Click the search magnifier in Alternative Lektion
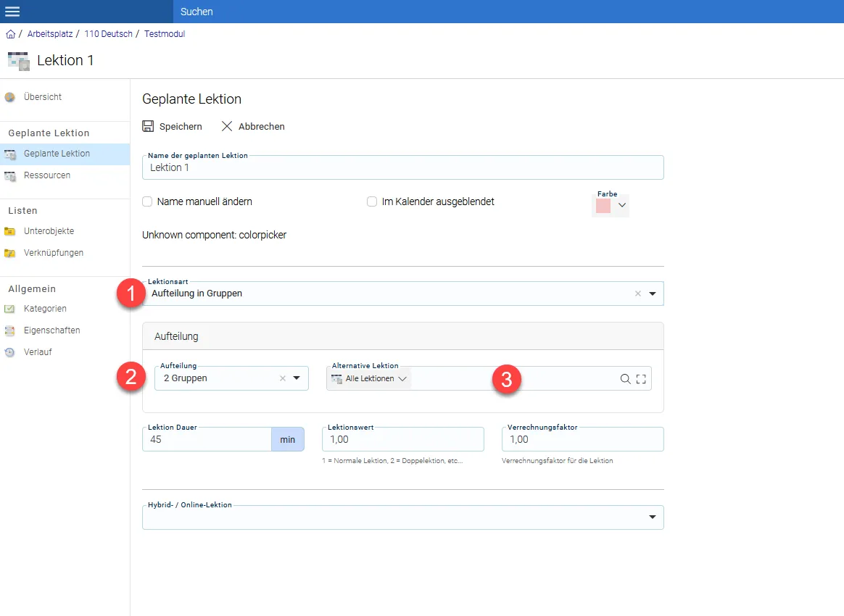The width and height of the screenshot is (844, 616). 625,379
